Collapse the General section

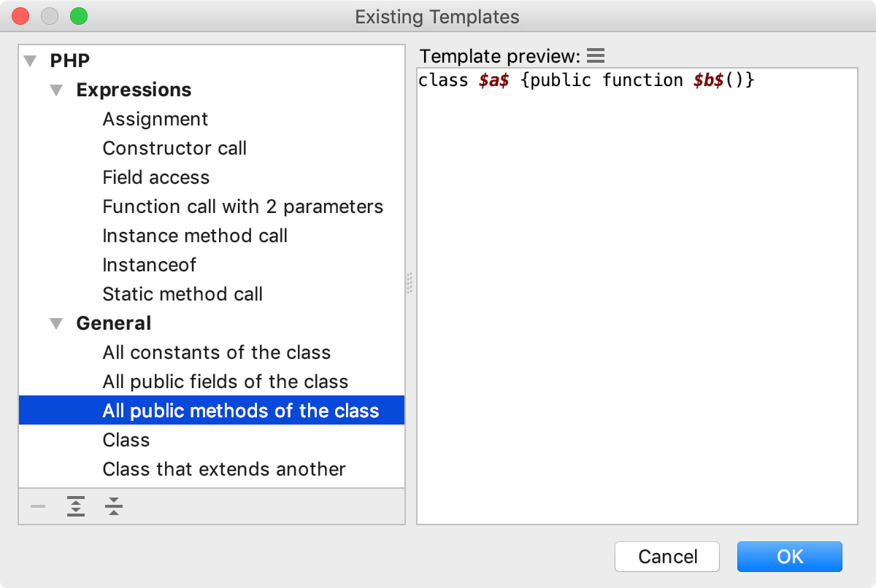[x=56, y=323]
